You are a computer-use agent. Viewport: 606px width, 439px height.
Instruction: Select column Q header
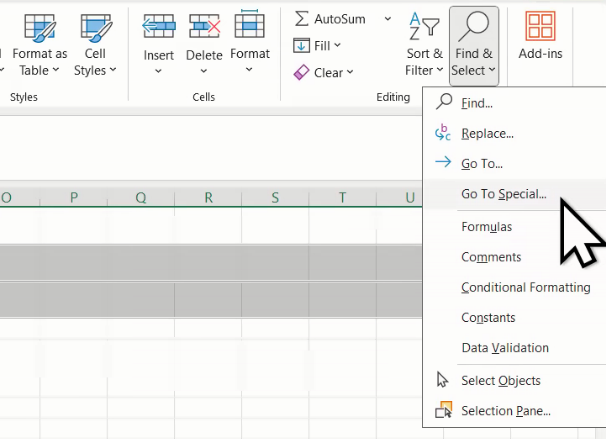point(141,197)
